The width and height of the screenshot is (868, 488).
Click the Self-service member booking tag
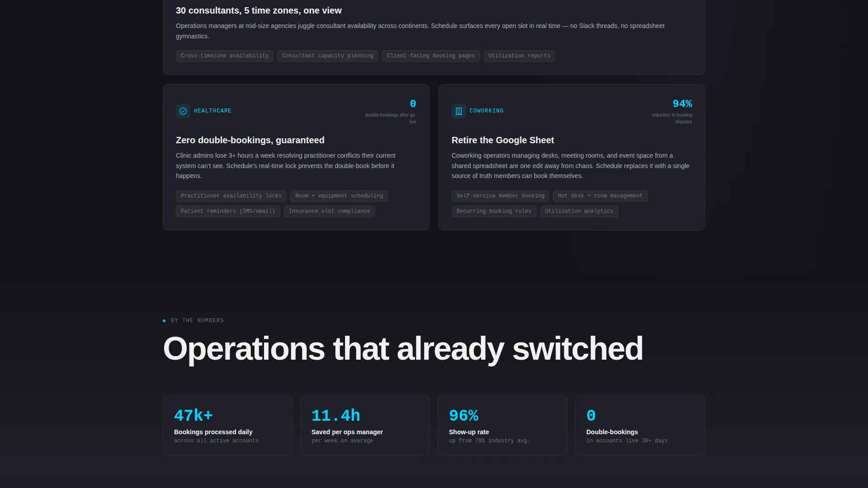tap(500, 196)
